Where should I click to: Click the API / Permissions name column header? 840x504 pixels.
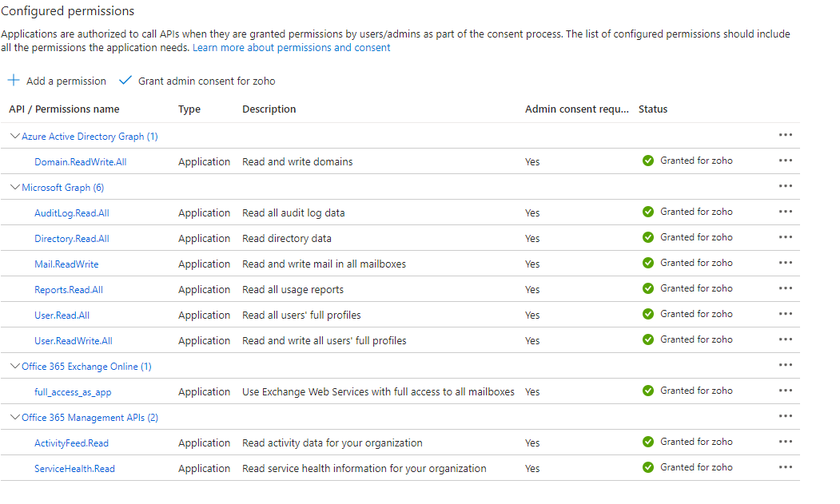pos(64,109)
